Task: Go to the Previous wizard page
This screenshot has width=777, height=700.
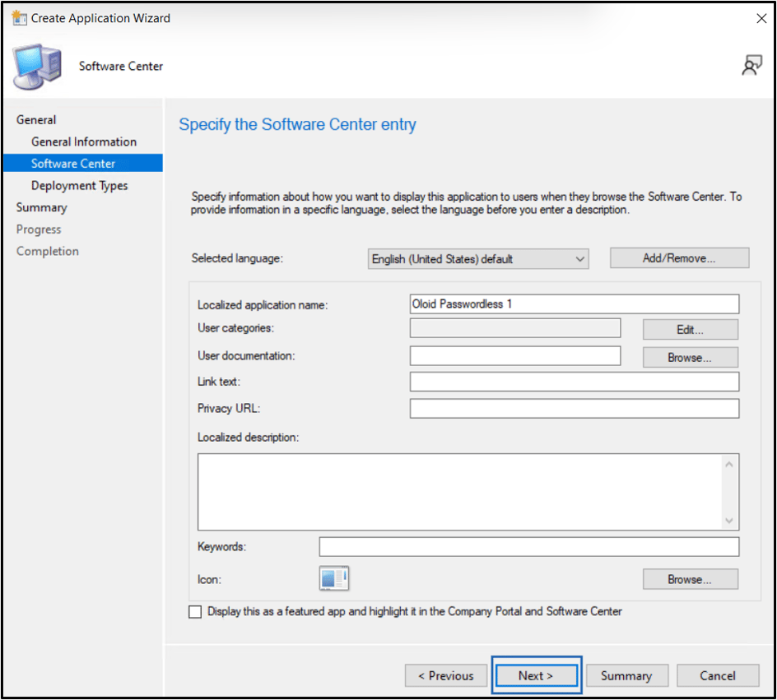Action: [x=446, y=676]
